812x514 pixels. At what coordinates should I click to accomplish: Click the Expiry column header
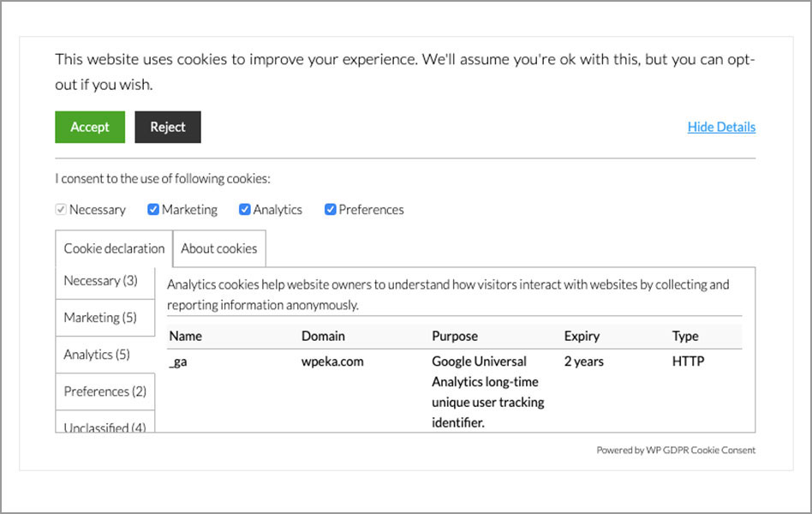point(584,336)
